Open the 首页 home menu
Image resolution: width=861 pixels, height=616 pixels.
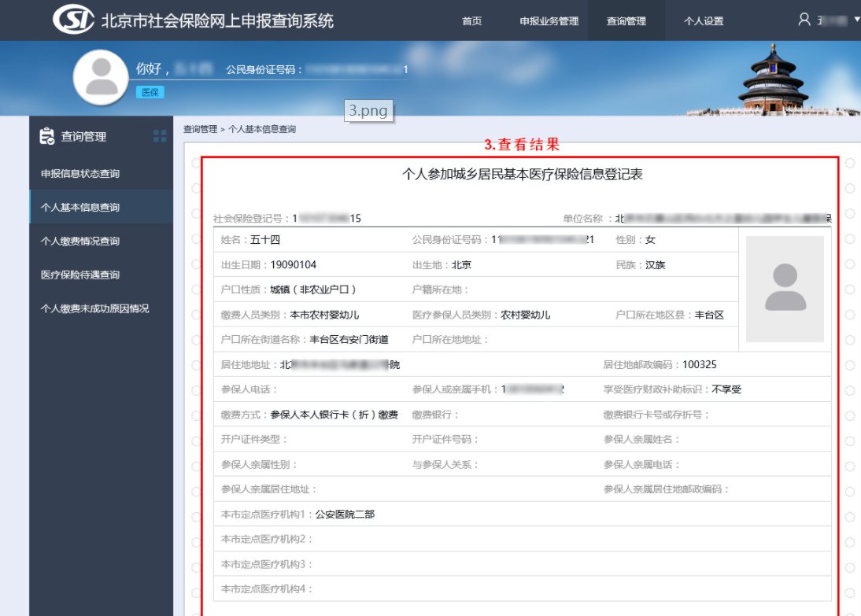(471, 21)
